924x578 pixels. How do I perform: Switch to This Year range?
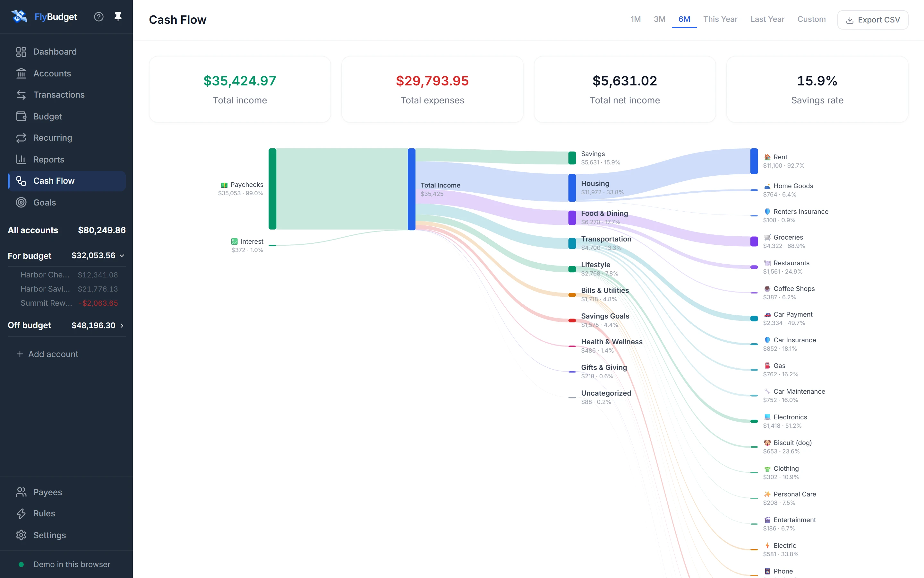[720, 19]
